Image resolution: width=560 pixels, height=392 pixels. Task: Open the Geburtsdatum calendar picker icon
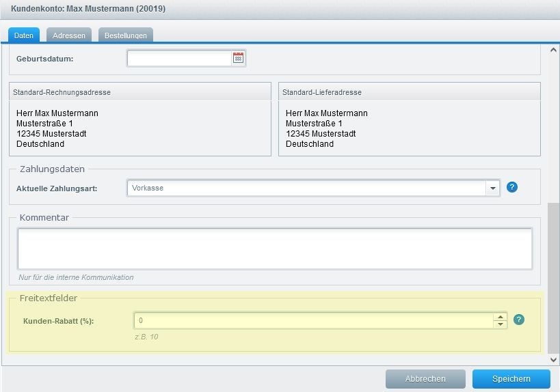[238, 58]
